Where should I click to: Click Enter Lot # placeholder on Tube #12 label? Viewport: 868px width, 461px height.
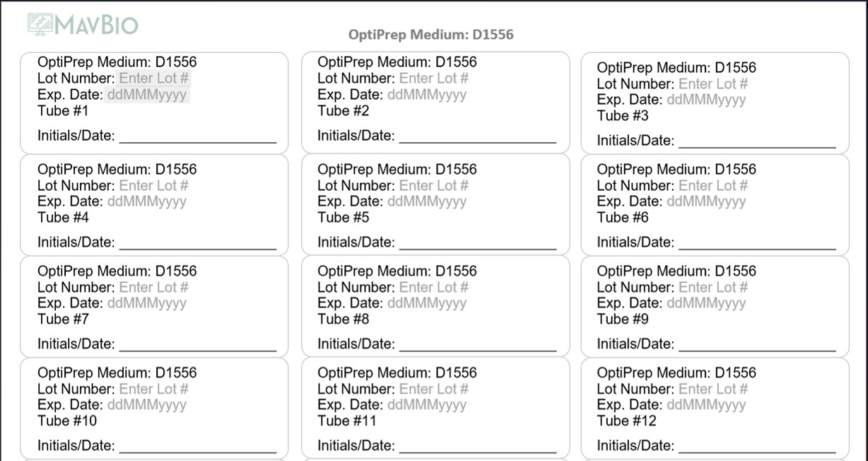[x=713, y=389]
